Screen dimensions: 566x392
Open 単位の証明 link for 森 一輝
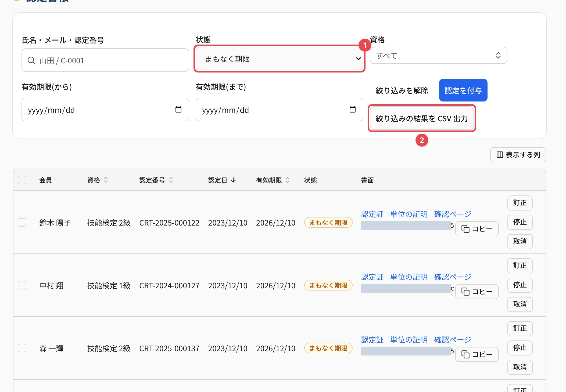click(409, 340)
